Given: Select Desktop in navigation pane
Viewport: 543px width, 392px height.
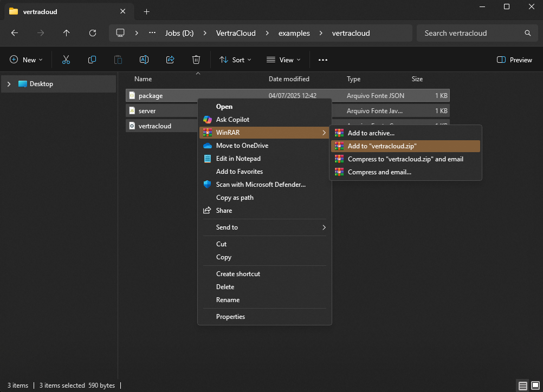Looking at the screenshot, I should tap(59, 84).
